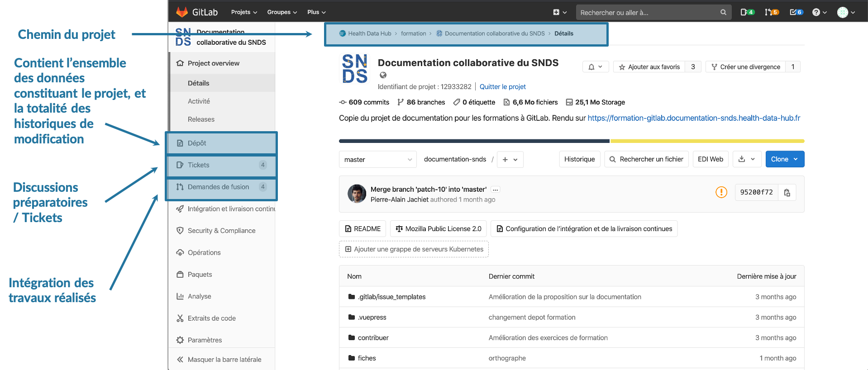The height and width of the screenshot is (370, 868).
Task: Open the Groupes menu in navbar
Action: click(282, 12)
